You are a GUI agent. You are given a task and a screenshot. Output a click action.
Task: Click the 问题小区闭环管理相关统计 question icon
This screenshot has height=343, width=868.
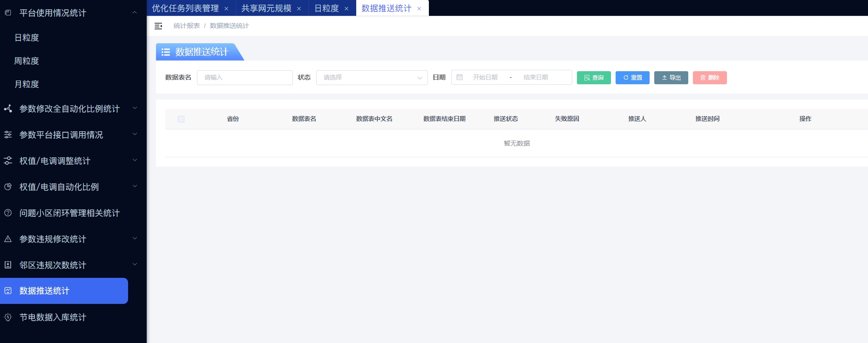click(8, 213)
